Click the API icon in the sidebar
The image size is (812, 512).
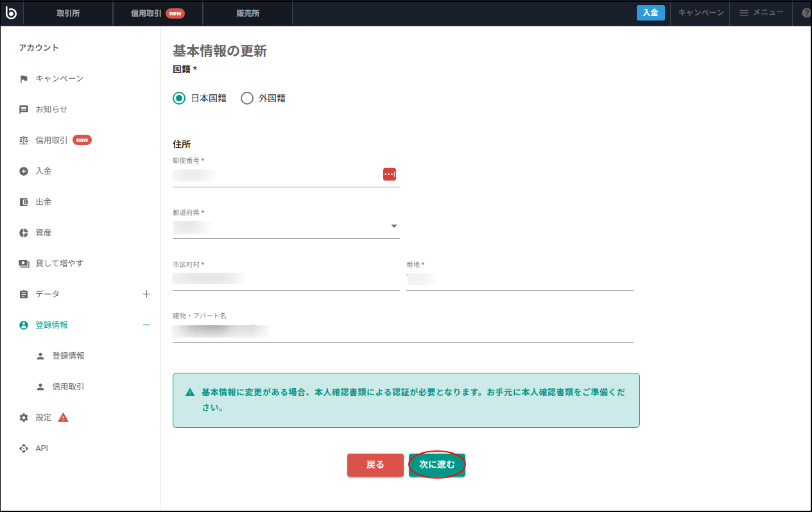(24, 448)
